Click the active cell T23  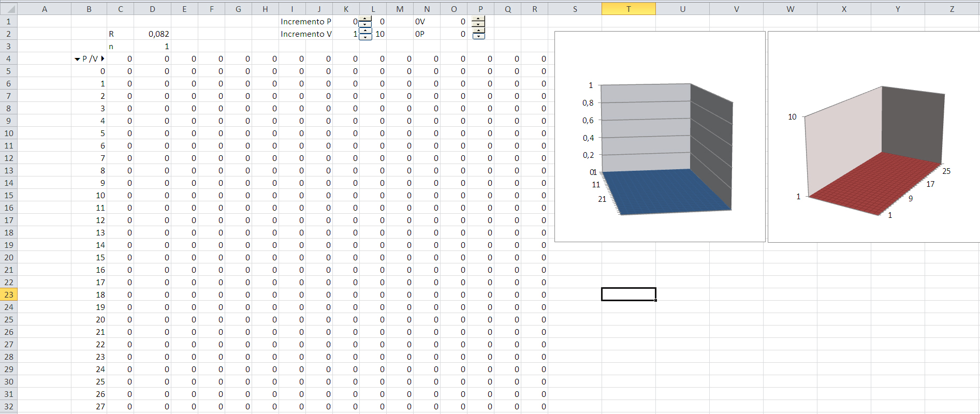pyautogui.click(x=628, y=294)
